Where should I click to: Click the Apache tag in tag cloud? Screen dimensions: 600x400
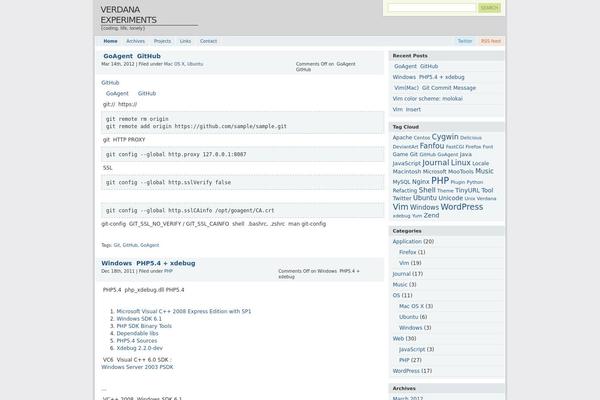point(402,137)
